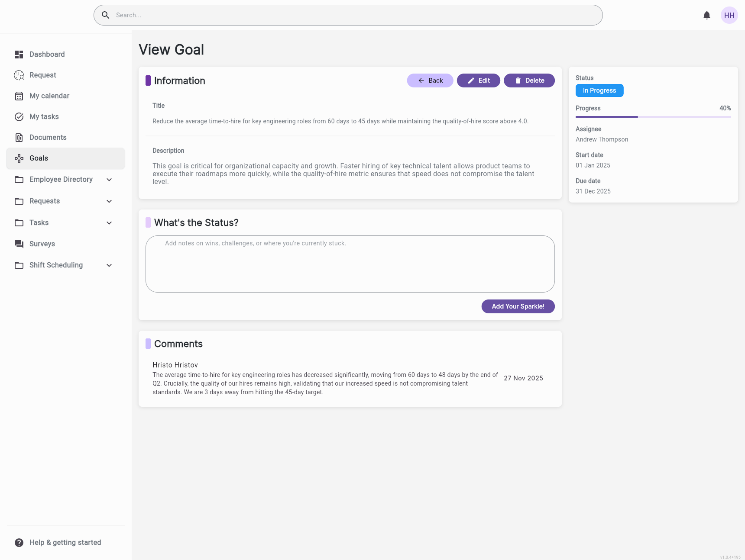Click the My tasks checkmark icon

[x=19, y=117]
